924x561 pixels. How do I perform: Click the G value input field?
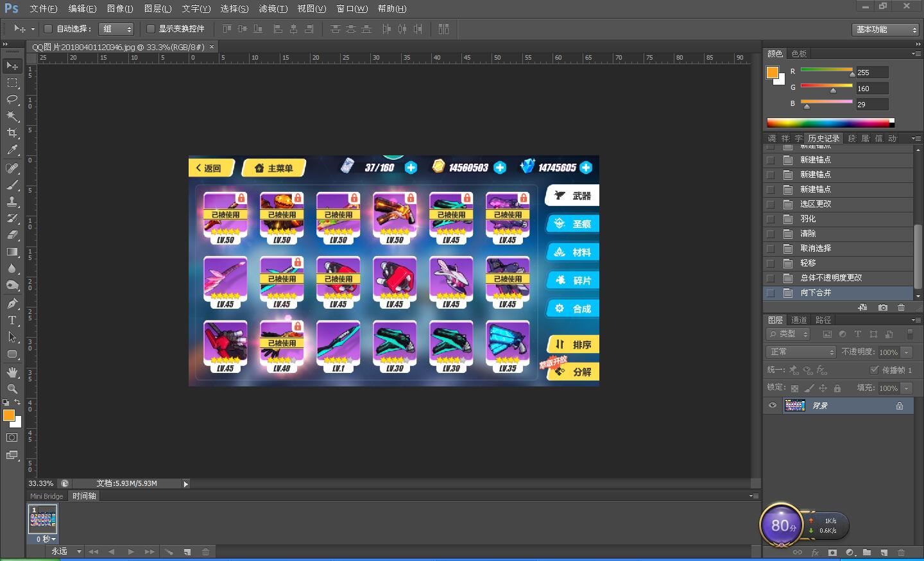[x=872, y=89]
